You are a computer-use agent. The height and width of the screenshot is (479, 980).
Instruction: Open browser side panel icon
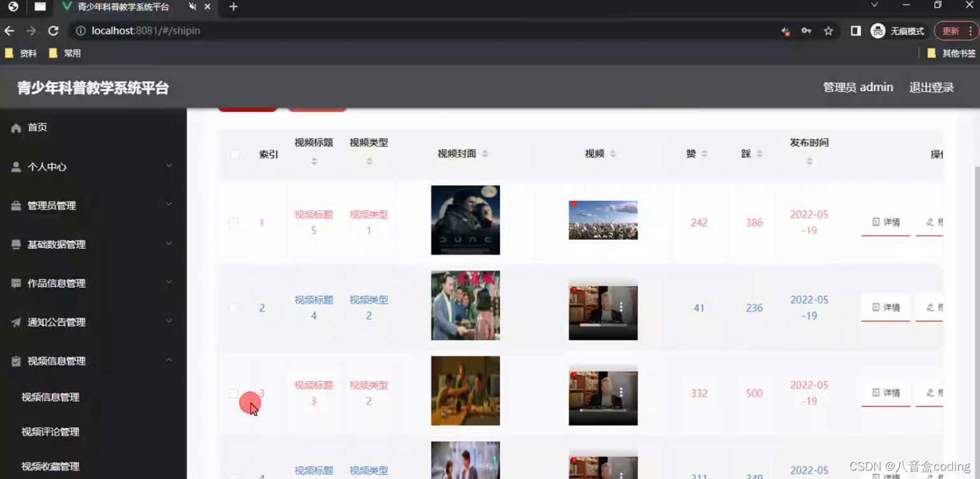tap(856, 31)
